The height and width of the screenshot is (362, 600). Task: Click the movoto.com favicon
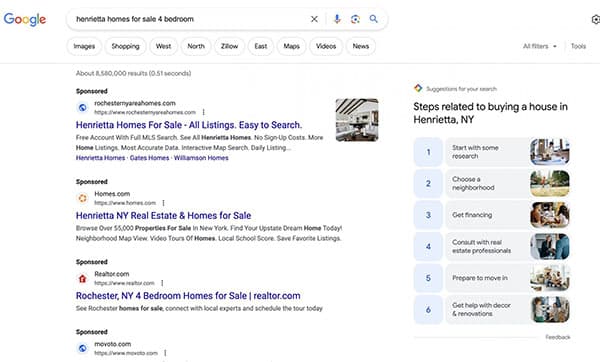coord(82,348)
